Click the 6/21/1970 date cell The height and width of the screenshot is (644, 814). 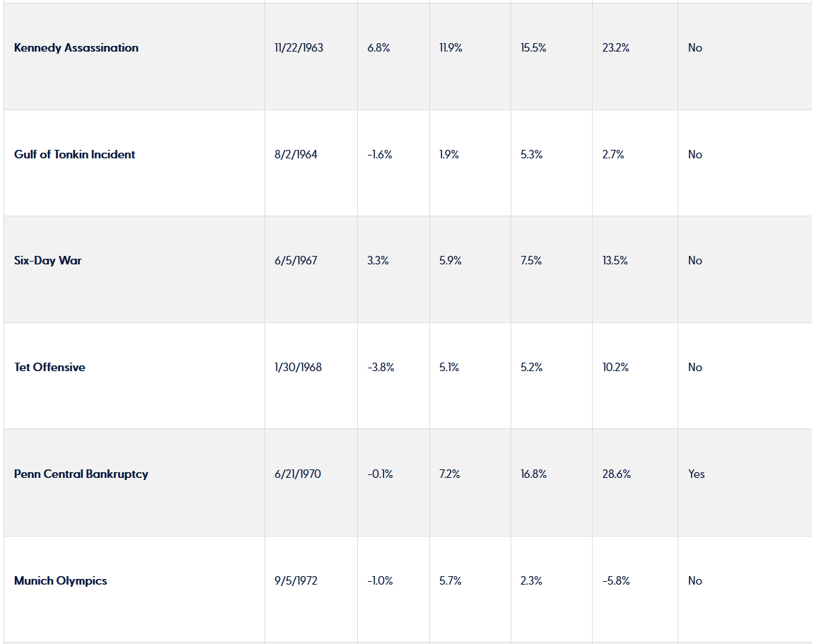pos(297,474)
